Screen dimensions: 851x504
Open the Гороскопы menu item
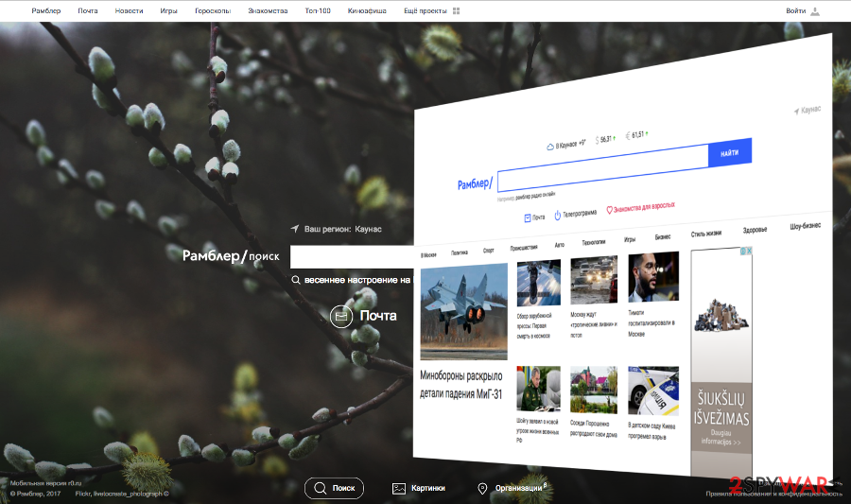[x=213, y=10]
